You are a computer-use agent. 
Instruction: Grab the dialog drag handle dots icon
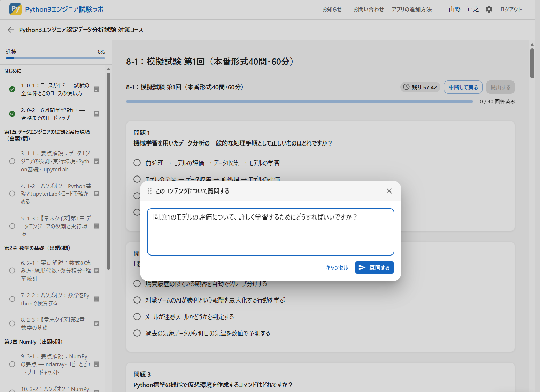tap(149, 191)
